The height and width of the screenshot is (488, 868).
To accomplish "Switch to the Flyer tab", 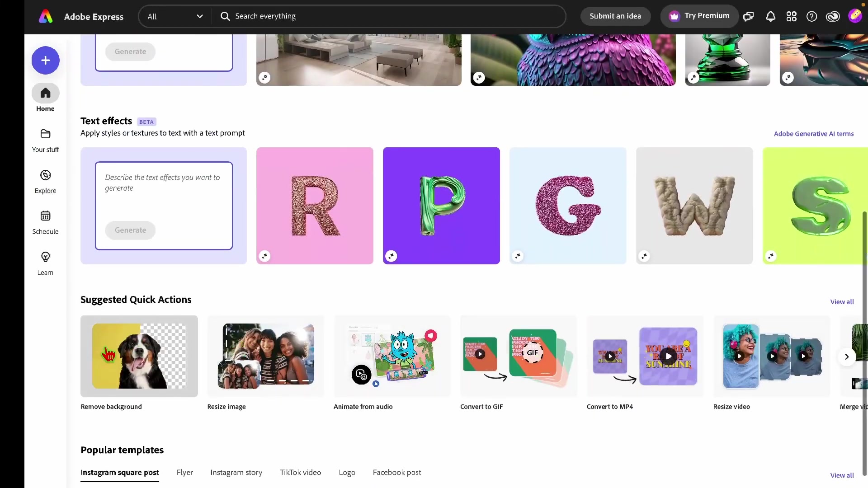I will pyautogui.click(x=184, y=472).
